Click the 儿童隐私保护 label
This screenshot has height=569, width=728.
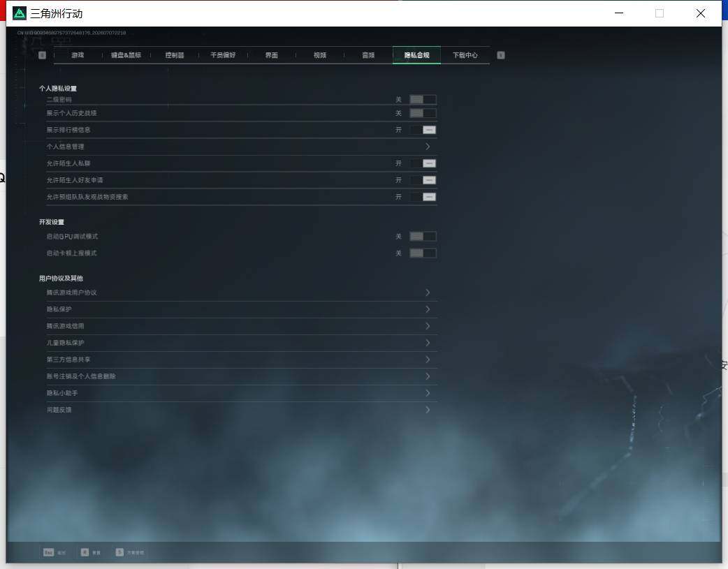tap(65, 343)
